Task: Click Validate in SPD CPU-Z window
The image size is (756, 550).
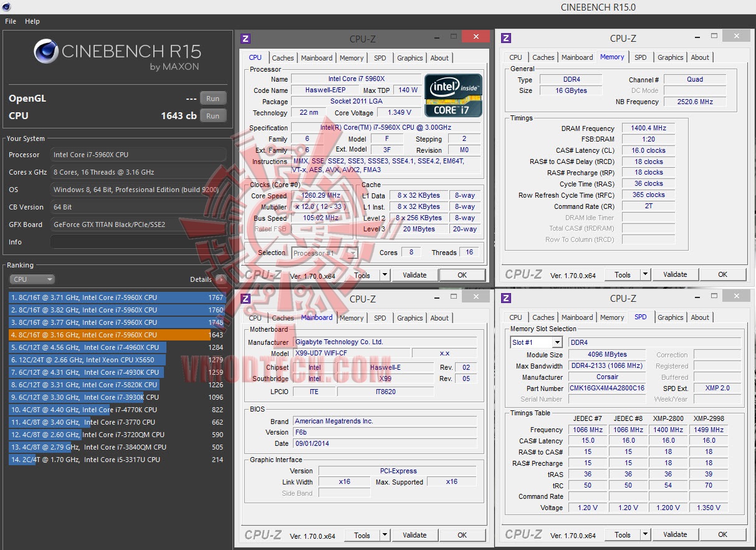Action: coord(675,534)
